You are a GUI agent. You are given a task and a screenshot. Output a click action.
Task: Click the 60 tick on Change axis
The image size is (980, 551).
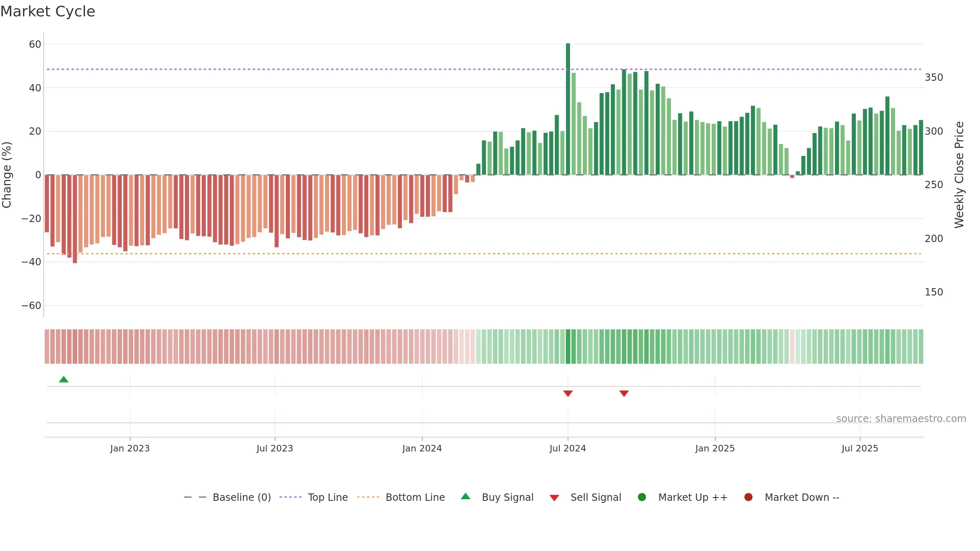(x=35, y=44)
